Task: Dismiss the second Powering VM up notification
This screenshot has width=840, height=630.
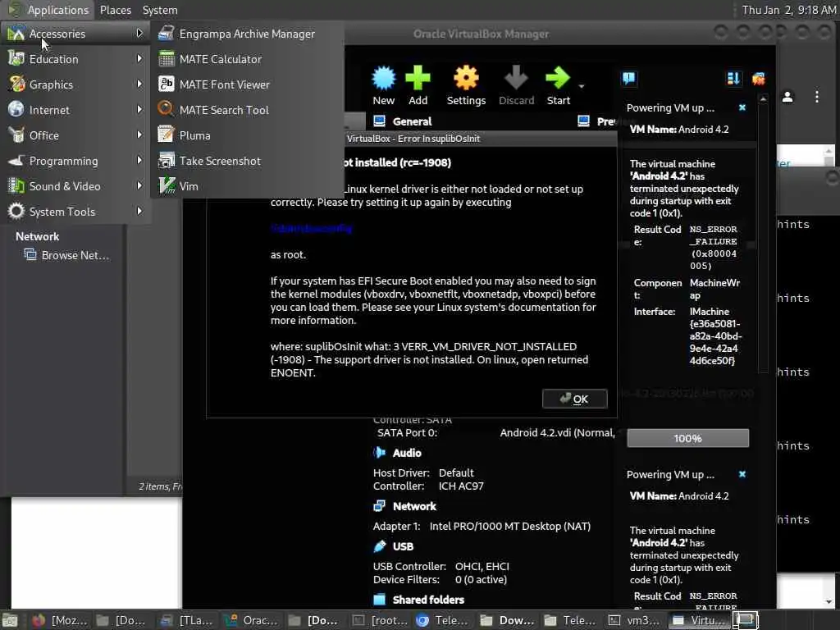Action: coord(742,474)
